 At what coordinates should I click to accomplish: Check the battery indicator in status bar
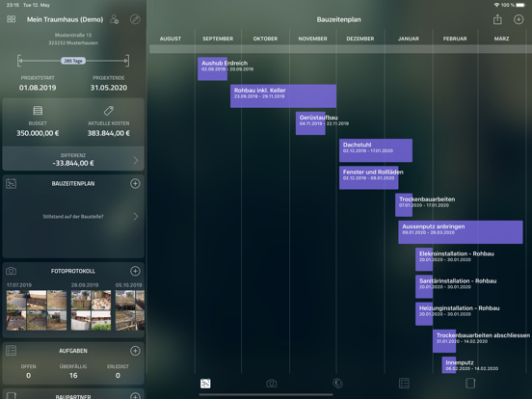(x=520, y=5)
